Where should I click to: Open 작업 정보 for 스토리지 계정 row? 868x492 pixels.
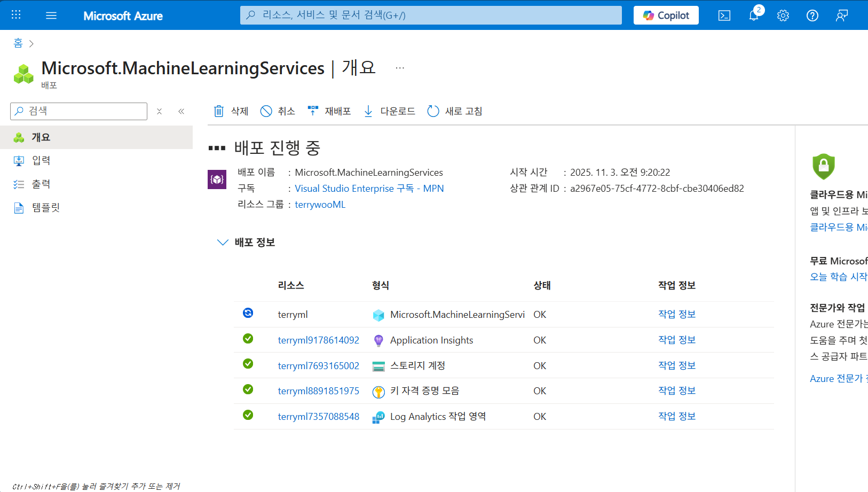point(677,365)
